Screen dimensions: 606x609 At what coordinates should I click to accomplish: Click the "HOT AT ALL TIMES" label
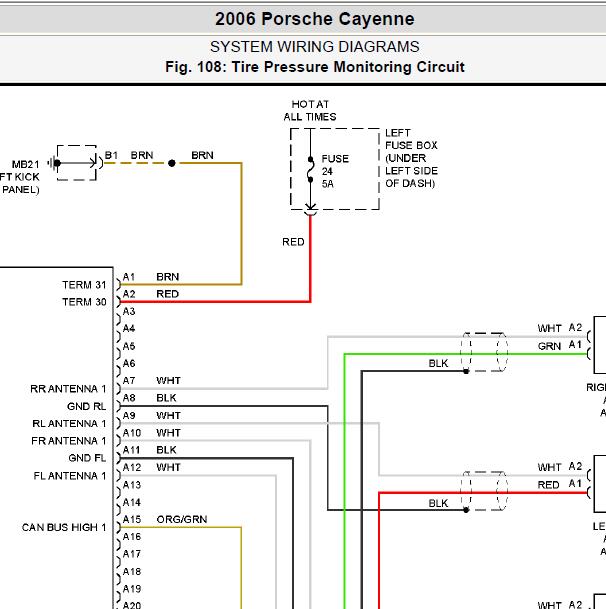[310, 111]
